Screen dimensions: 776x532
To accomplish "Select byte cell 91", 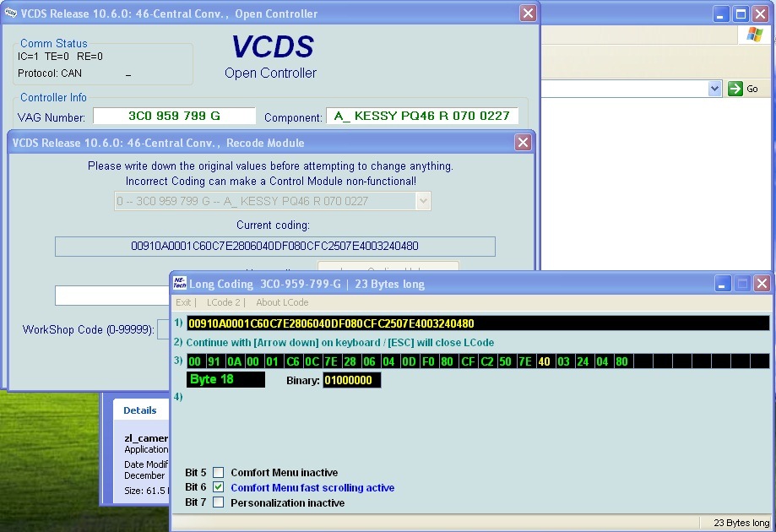I will coord(214,361).
